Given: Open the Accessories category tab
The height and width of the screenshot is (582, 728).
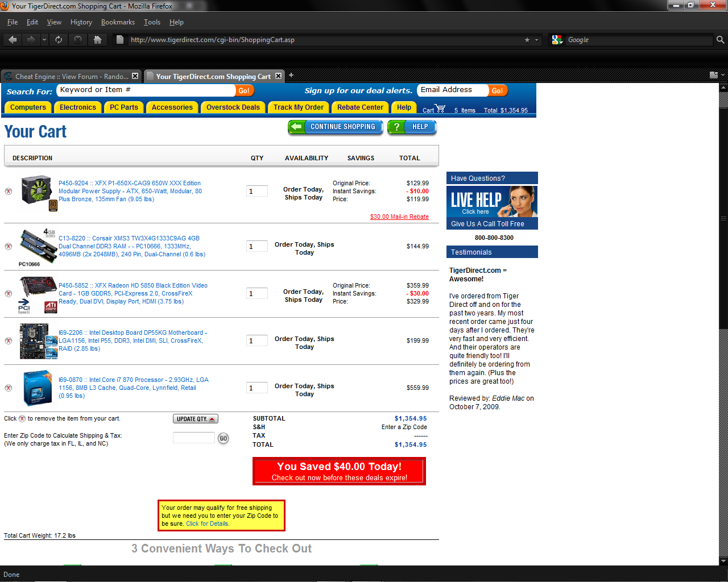Looking at the screenshot, I should coord(172,107).
